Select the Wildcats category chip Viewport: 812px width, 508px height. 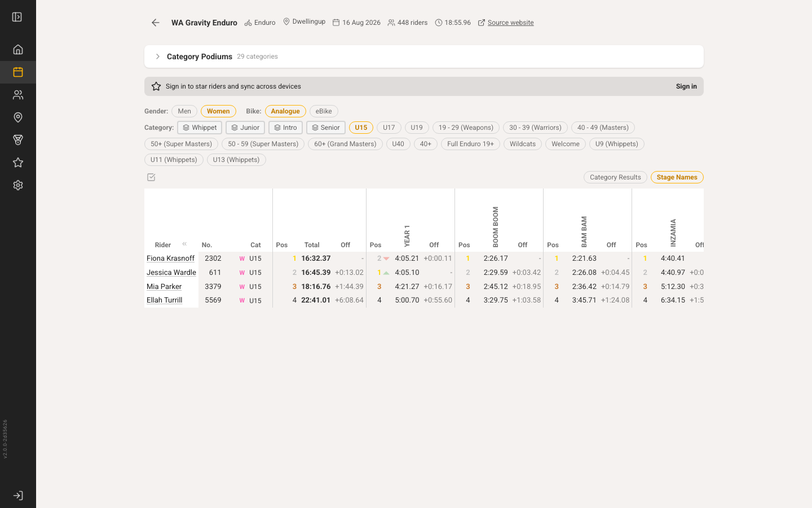pos(523,144)
